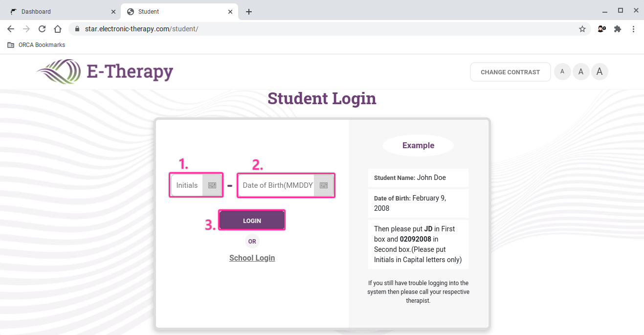Go back with the browser back arrow
This screenshot has height=335, width=644.
click(x=11, y=29)
